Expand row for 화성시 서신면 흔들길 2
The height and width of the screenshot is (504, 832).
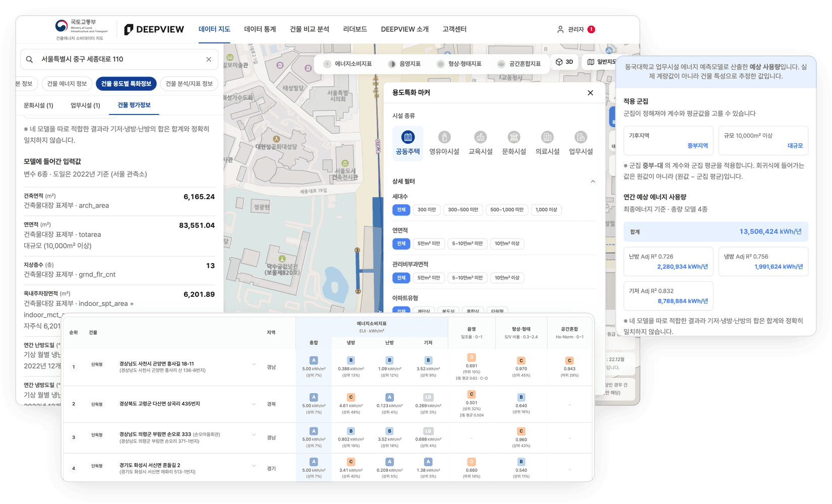click(254, 466)
